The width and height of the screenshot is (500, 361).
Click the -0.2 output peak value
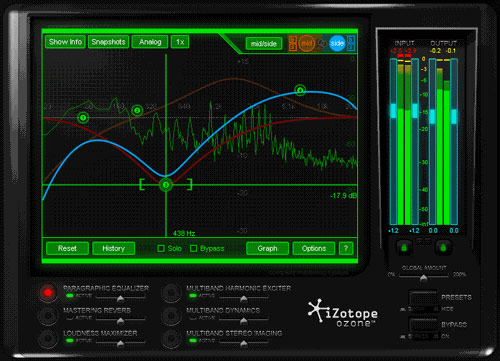pos(435,51)
